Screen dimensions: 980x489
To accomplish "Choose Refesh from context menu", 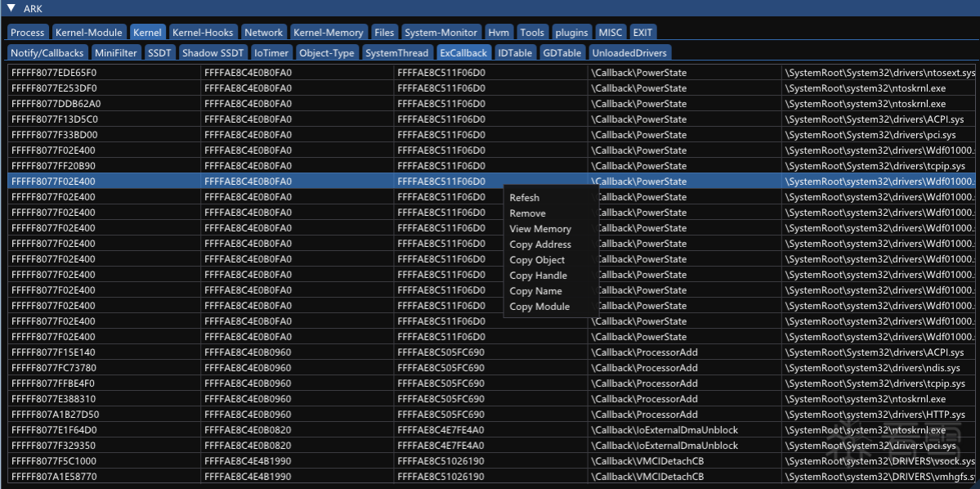I will click(525, 198).
